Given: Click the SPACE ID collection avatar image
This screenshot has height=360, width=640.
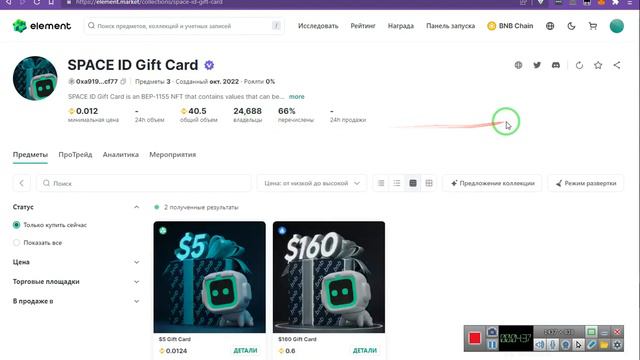Looking at the screenshot, I should tap(35, 78).
